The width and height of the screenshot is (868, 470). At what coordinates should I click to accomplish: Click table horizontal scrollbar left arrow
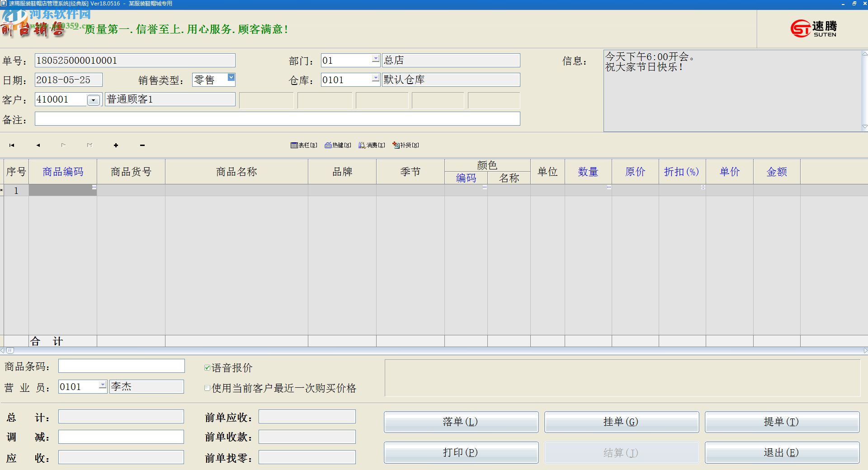click(x=2, y=350)
